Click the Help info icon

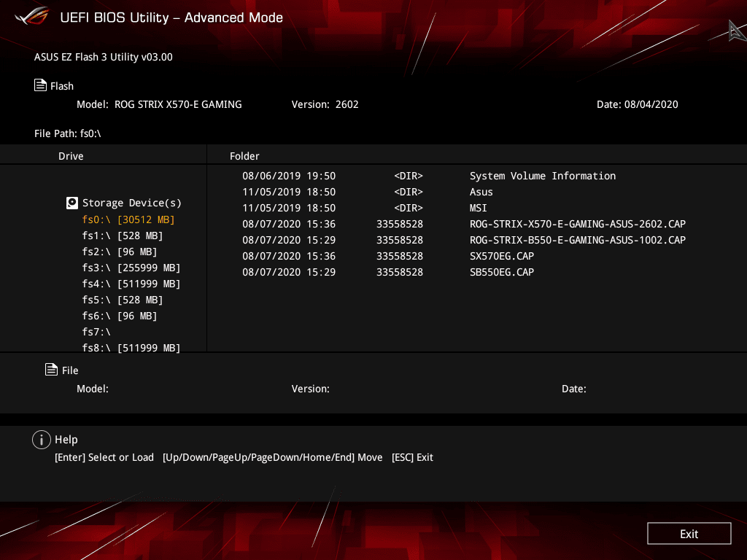pyautogui.click(x=42, y=440)
